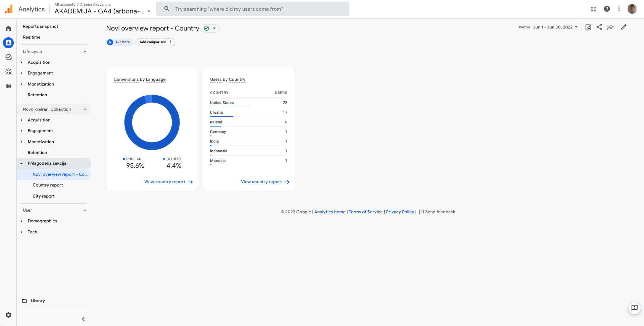Open Analytics home footer link
This screenshot has height=326, width=644.
pos(330,212)
